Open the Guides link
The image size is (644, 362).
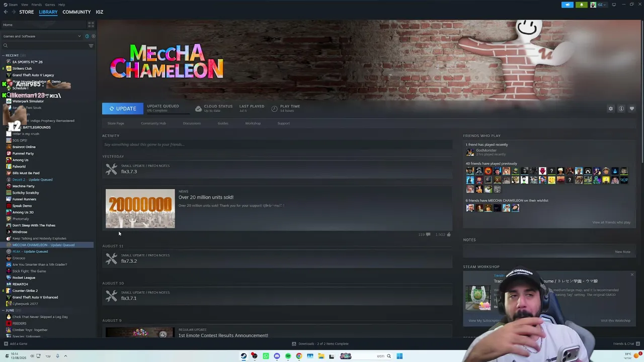[x=223, y=123]
